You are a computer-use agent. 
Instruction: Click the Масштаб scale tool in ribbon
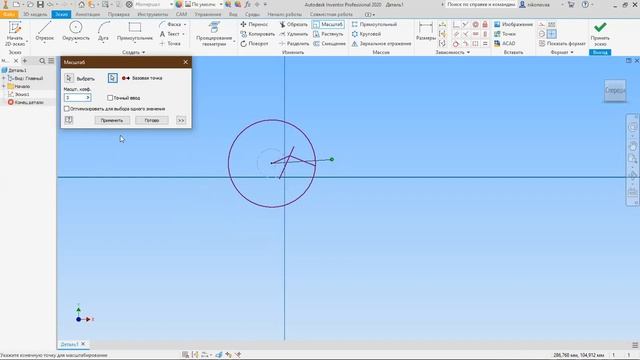click(328, 24)
